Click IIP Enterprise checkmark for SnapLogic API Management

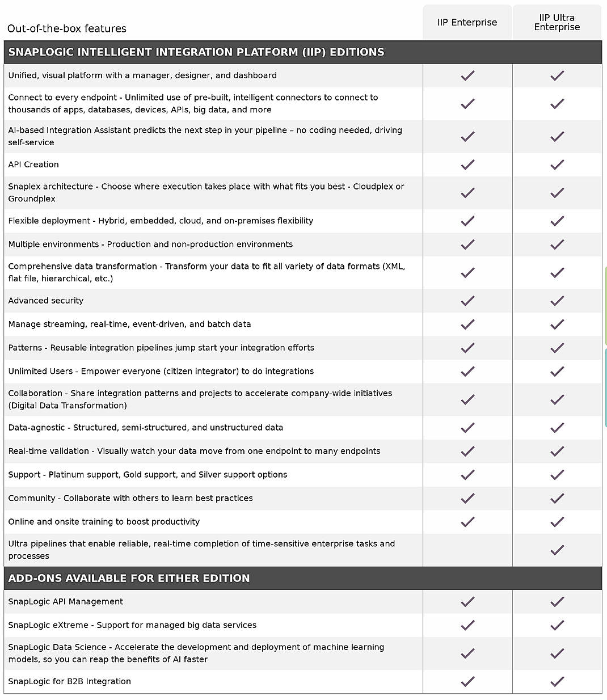pyautogui.click(x=467, y=602)
